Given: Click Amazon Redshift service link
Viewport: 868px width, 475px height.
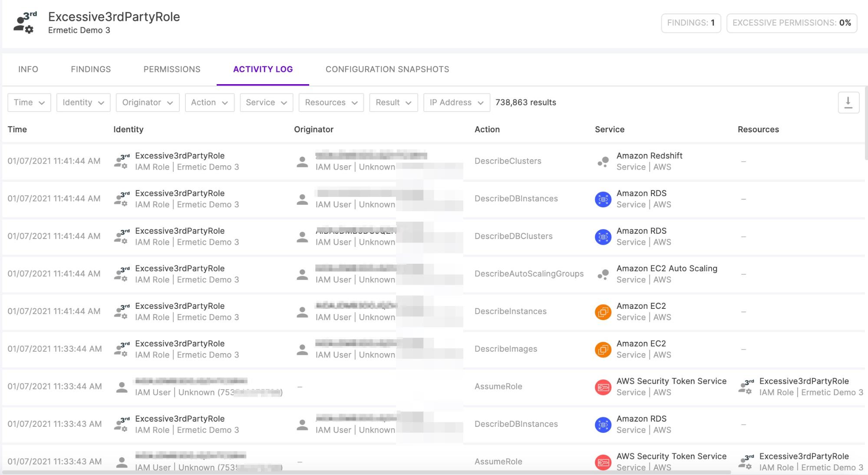Looking at the screenshot, I should [649, 156].
